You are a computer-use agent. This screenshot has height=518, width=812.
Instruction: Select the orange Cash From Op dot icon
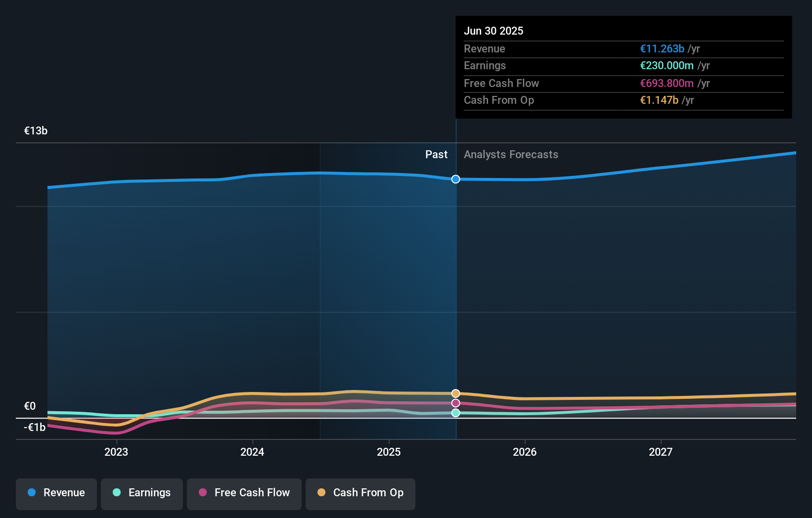(321, 493)
